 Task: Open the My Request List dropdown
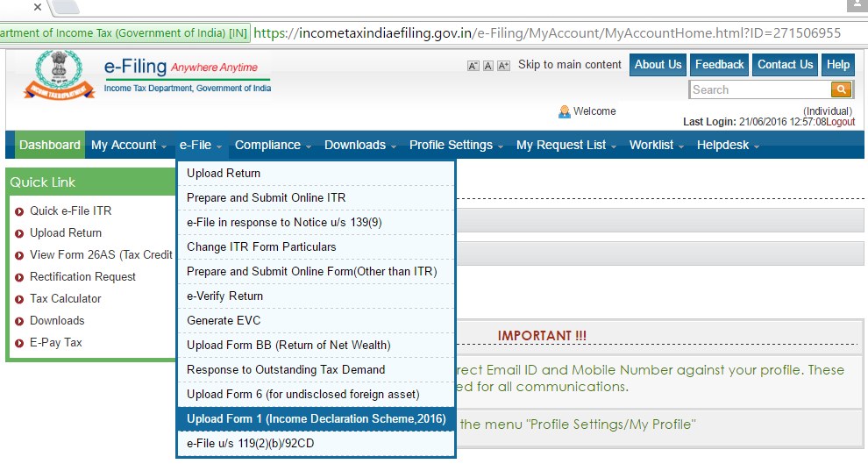tap(566, 145)
